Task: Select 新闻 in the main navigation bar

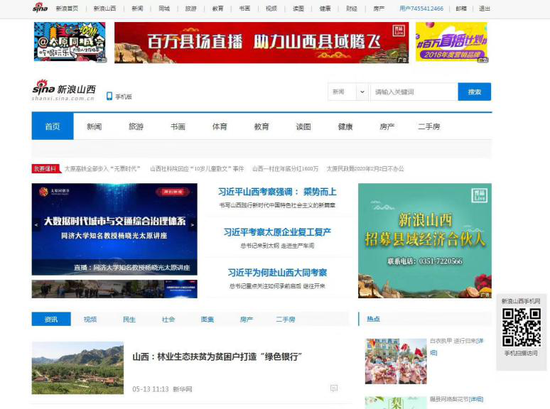Action: pos(94,127)
